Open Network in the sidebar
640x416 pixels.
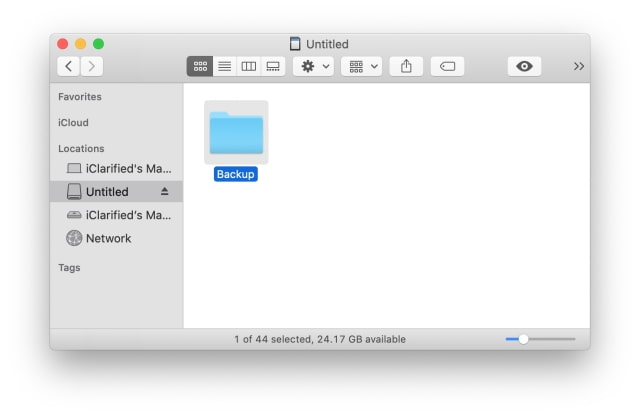[108, 238]
